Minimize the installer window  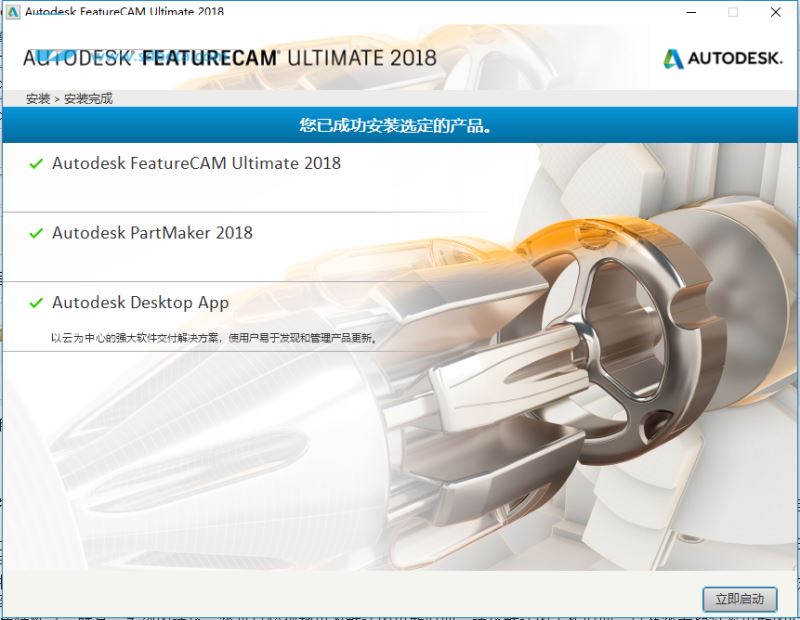pyautogui.click(x=691, y=12)
